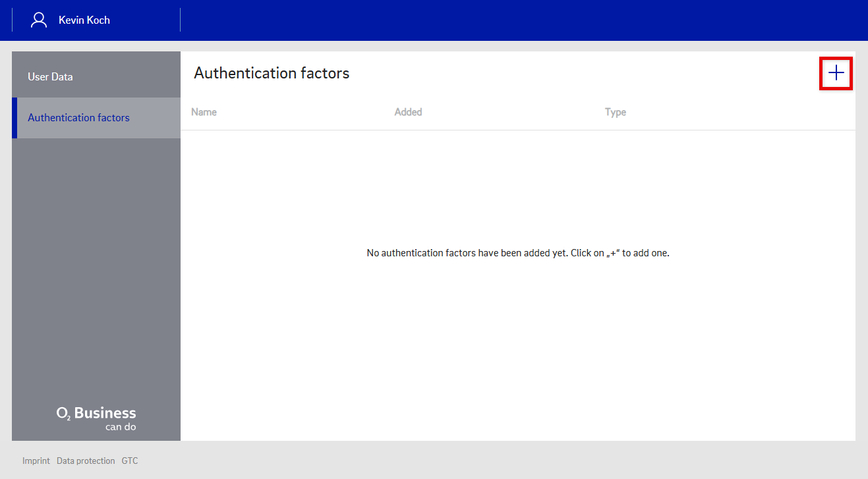Click the blue active marker beside Authentication factors
The height and width of the screenshot is (479, 868).
point(14,118)
